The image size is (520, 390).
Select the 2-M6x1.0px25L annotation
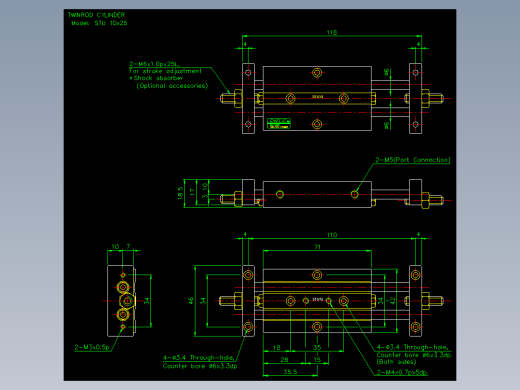154,64
